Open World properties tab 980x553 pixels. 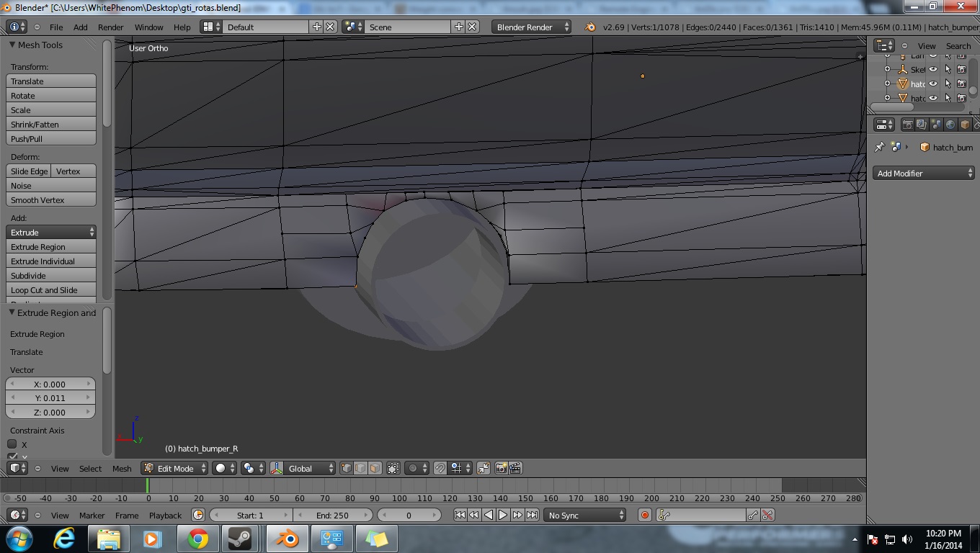950,125
